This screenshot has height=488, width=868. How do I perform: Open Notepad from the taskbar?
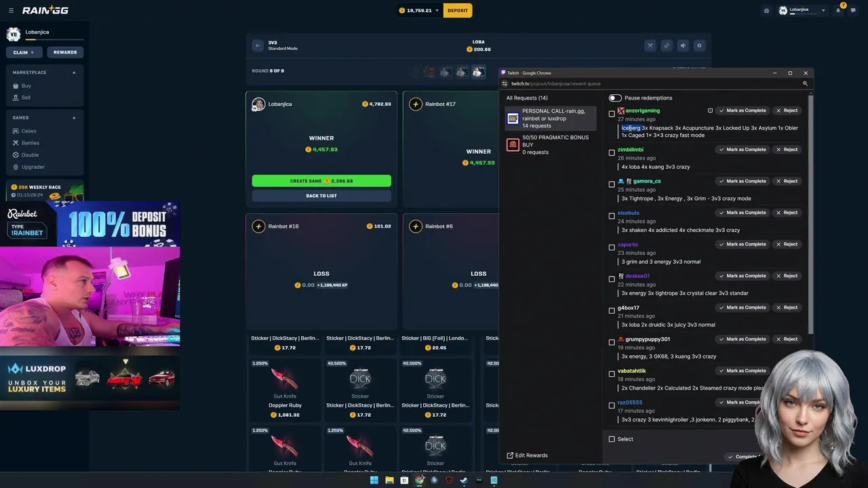[494, 481]
